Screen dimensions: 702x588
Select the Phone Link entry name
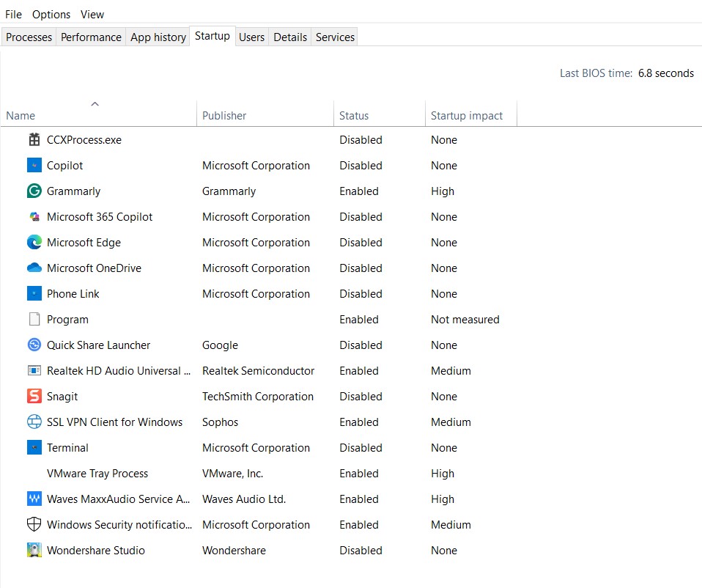(73, 294)
